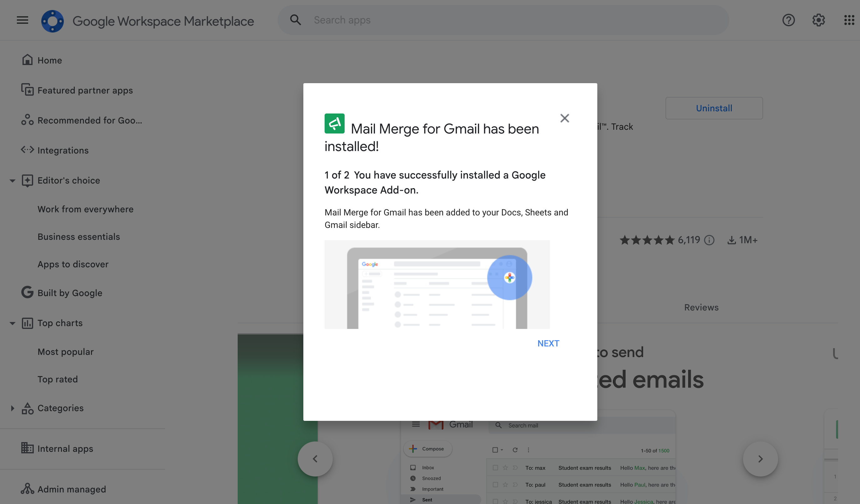The image size is (860, 504).
Task: Click the search magnifier icon
Action: tap(296, 20)
